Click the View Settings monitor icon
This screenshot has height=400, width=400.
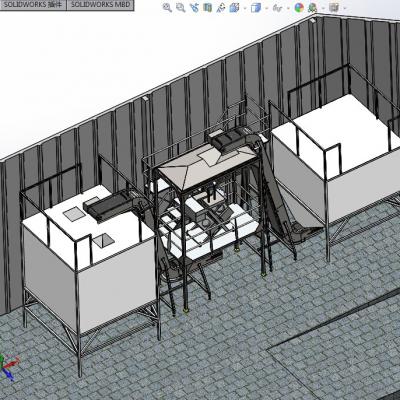(334, 7)
